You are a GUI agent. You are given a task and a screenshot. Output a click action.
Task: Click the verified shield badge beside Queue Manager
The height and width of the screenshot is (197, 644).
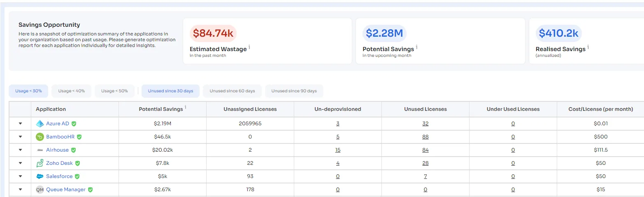point(90,190)
